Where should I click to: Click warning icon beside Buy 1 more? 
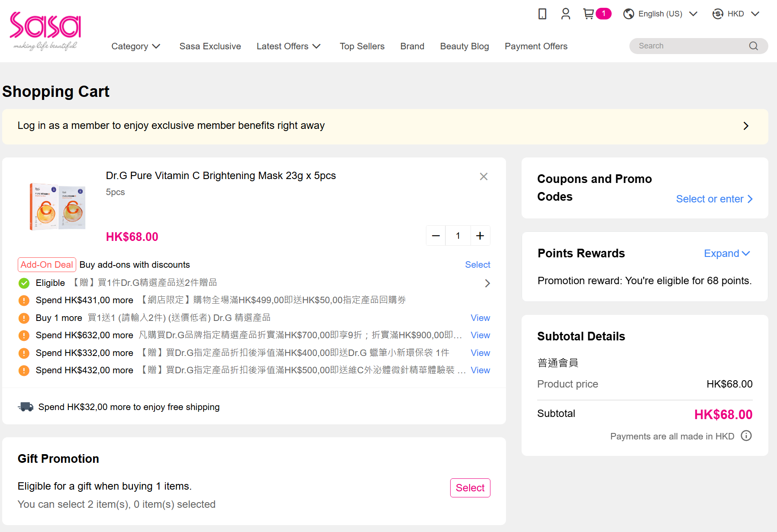(24, 318)
